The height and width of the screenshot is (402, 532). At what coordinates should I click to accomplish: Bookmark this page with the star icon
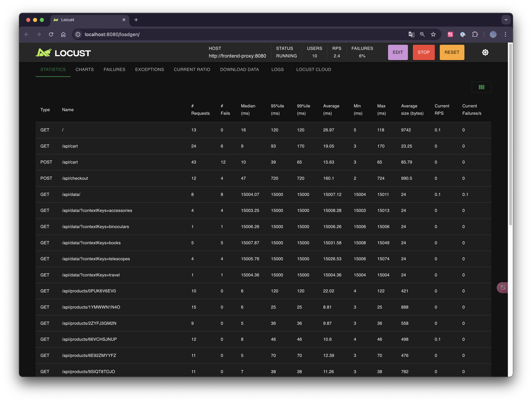[x=433, y=34]
